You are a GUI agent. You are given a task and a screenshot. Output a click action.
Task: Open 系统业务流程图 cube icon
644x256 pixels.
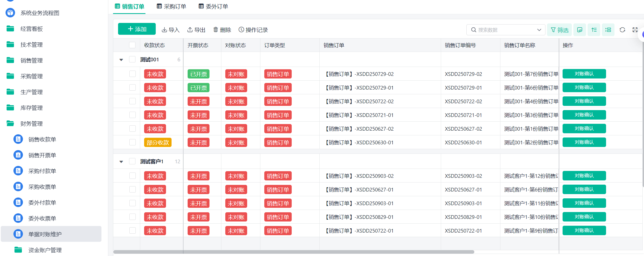10,13
